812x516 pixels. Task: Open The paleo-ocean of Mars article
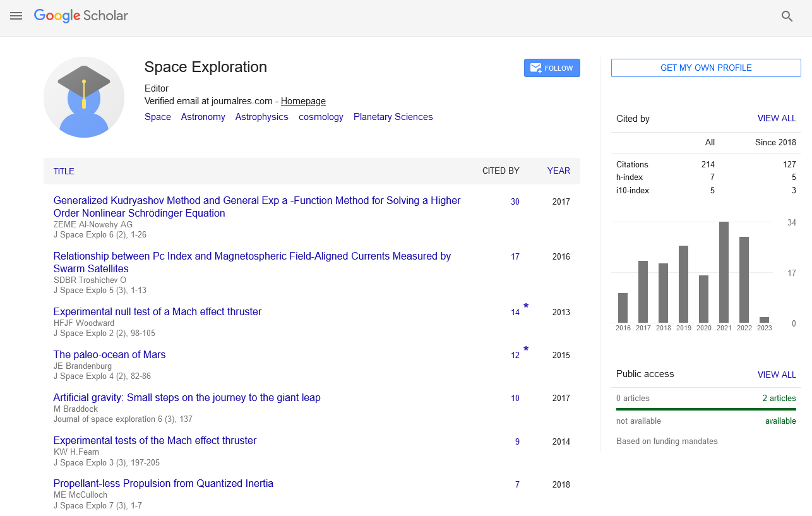(x=109, y=355)
